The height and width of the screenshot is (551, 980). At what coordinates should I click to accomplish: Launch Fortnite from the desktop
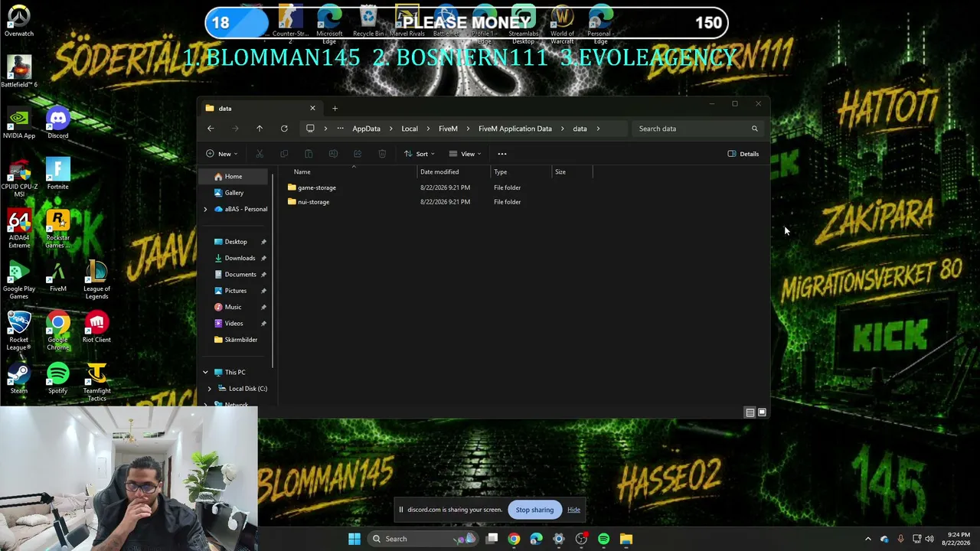click(57, 174)
